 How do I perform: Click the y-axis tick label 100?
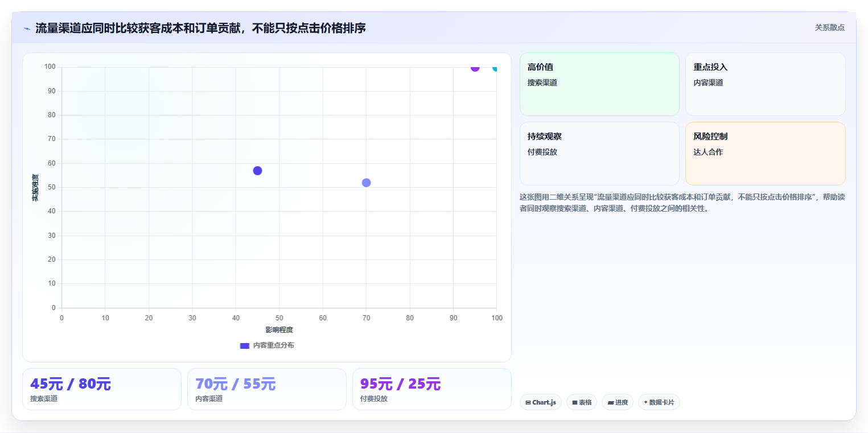click(50, 67)
